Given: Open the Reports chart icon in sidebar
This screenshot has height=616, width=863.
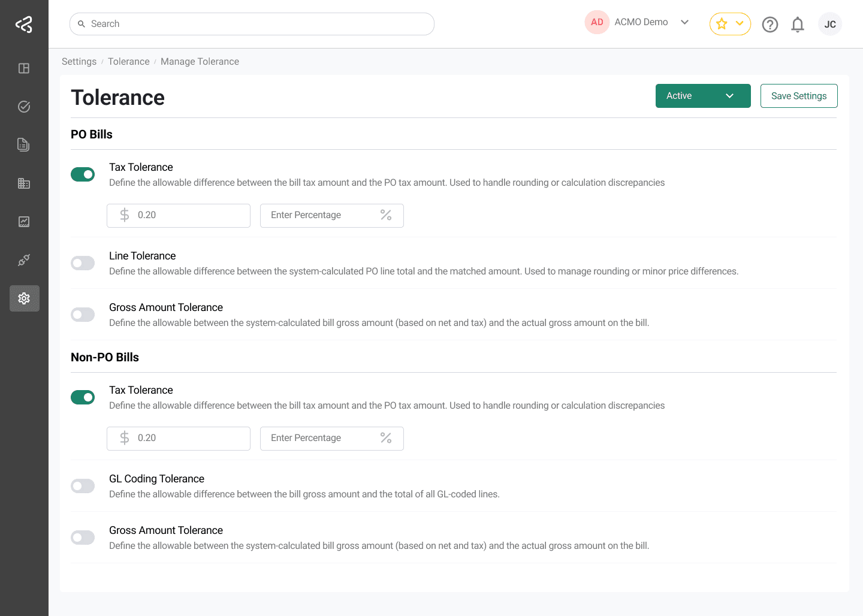Looking at the screenshot, I should click(24, 221).
